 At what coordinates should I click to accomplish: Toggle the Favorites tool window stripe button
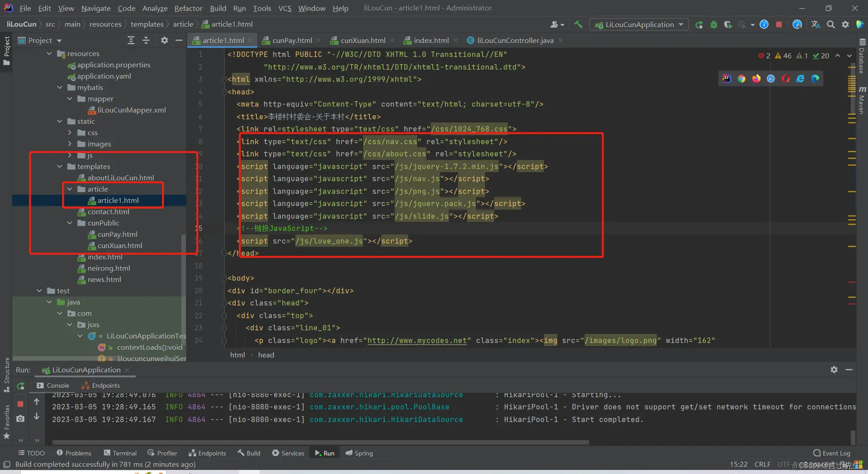click(6, 422)
